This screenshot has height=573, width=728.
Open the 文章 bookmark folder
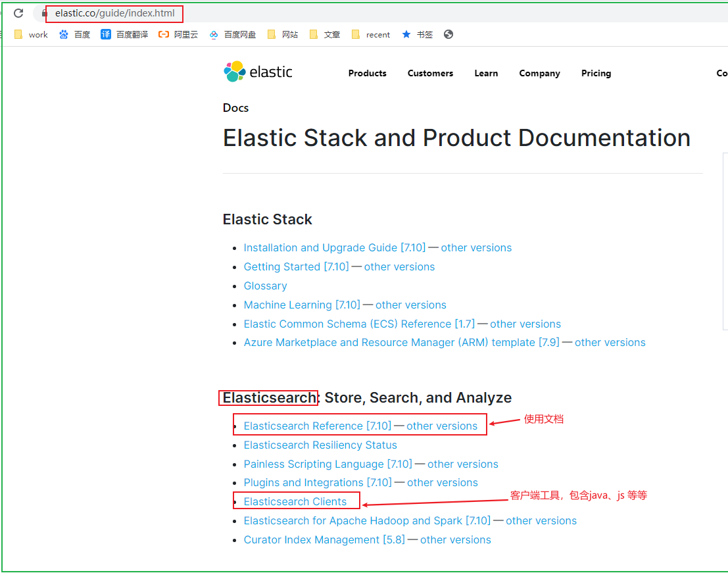tap(324, 34)
